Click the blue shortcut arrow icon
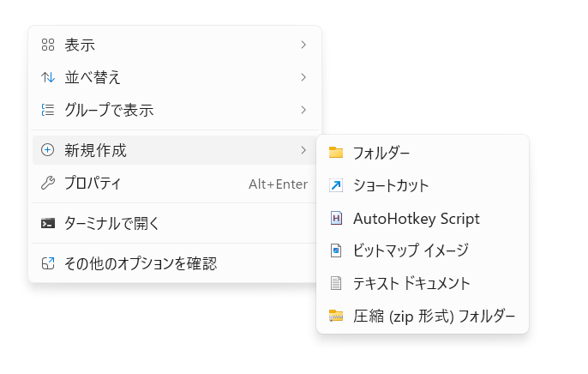 point(336,185)
